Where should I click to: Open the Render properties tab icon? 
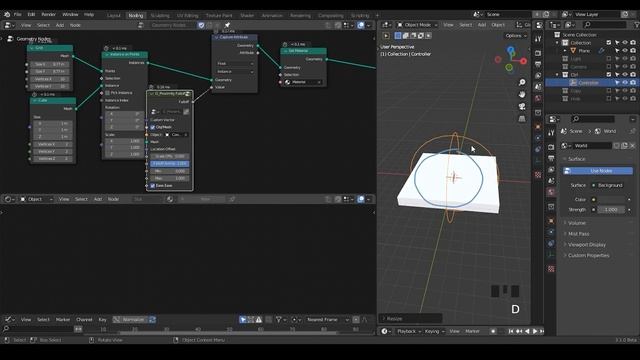pos(551,147)
